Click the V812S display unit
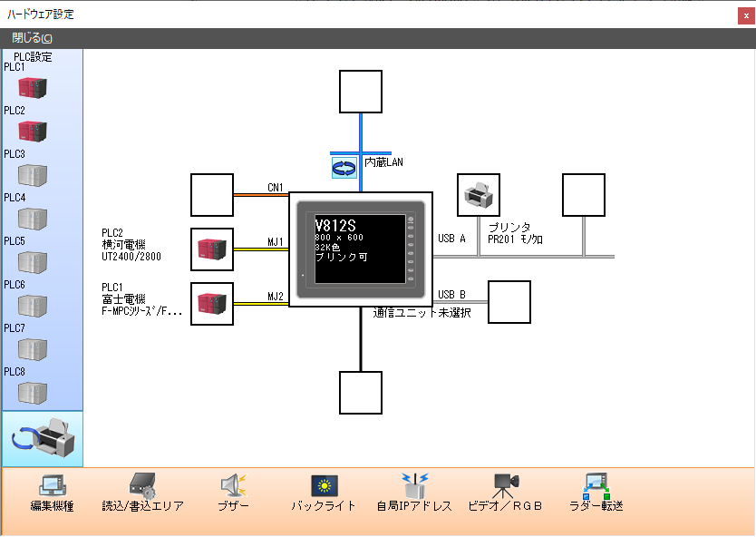Image resolution: width=756 pixels, height=537 pixels. point(361,249)
